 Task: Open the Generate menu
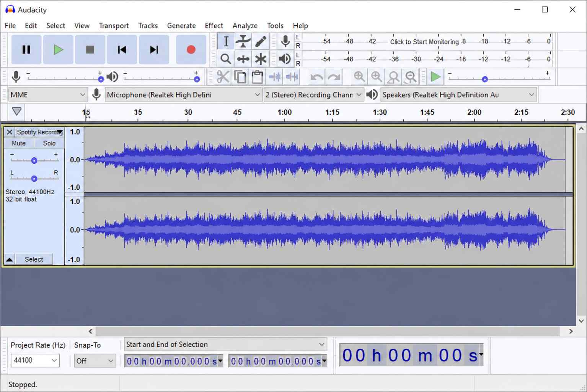[181, 26]
